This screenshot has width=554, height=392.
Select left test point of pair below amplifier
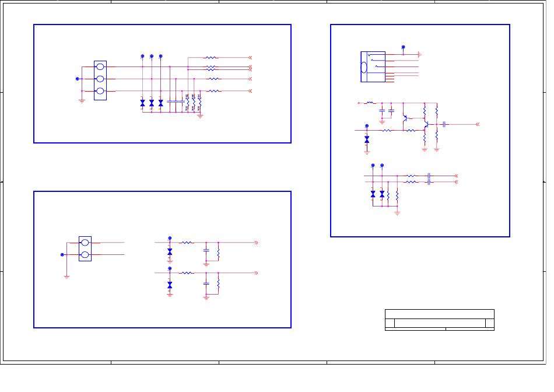(373, 166)
